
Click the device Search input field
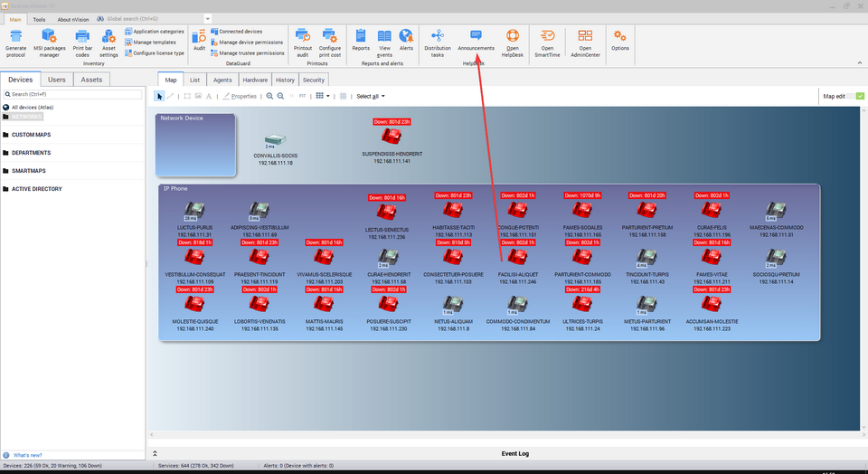[72, 94]
